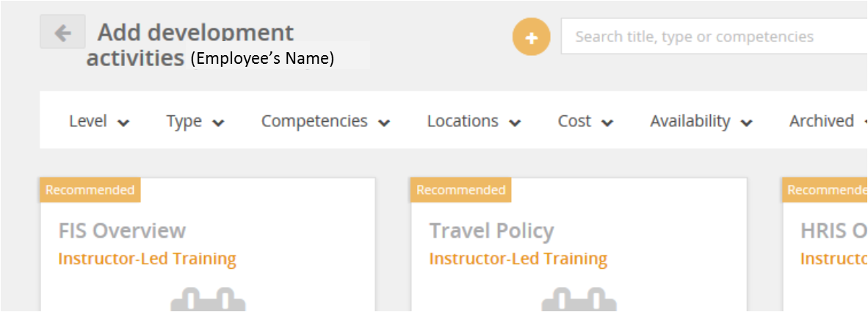Open the Travel Policy activity title
The height and width of the screenshot is (312, 868).
[x=491, y=231]
